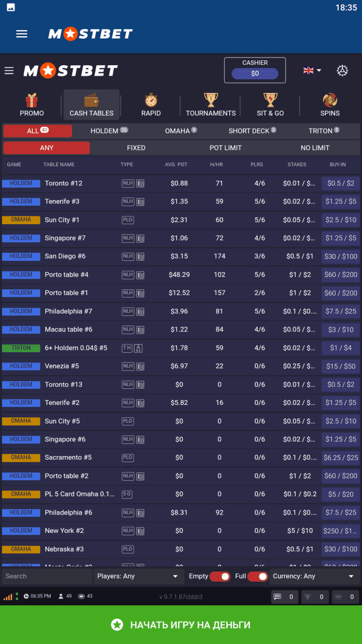The width and height of the screenshot is (362, 644).
Task: Open the top blue hamburger menu
Action: (x=22, y=34)
